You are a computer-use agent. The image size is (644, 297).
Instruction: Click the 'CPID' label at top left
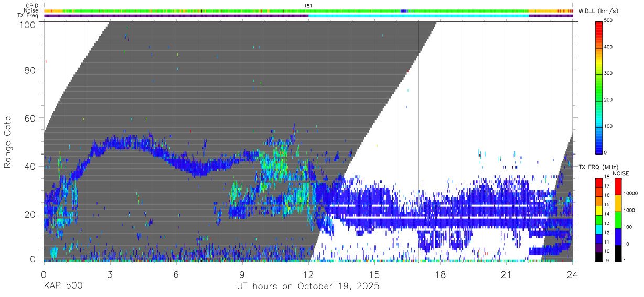pos(33,5)
